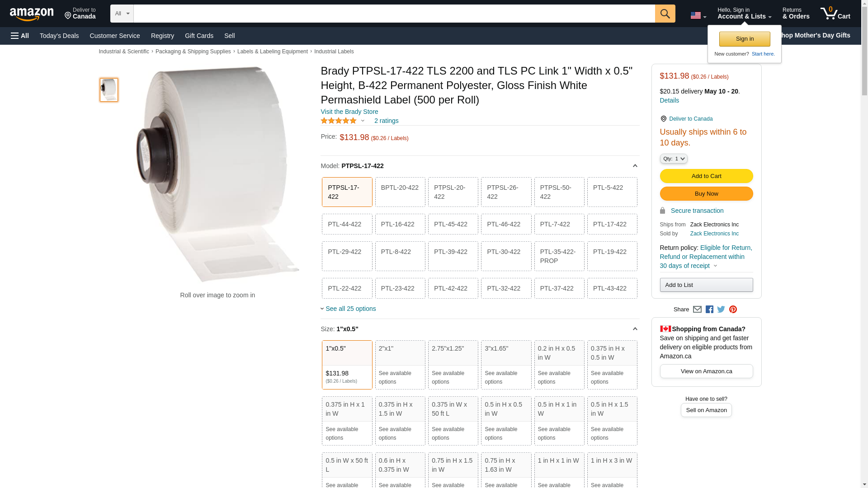
Task: Open the All hamburger menu
Action: [20, 36]
